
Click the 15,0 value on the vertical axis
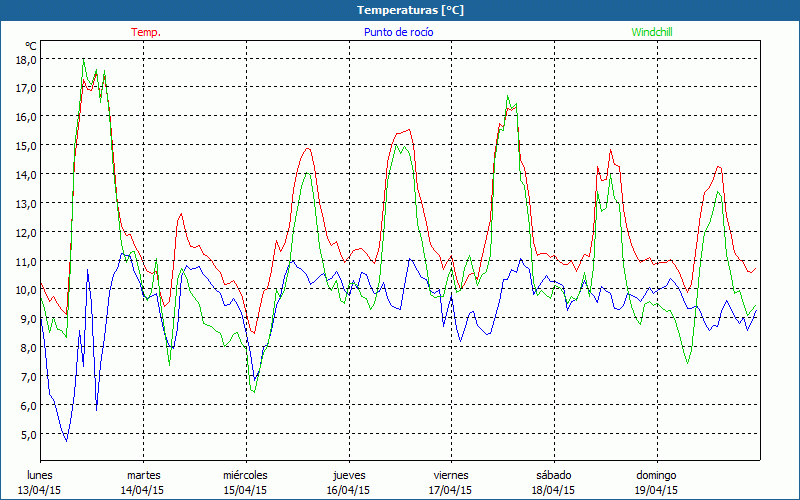pos(26,146)
